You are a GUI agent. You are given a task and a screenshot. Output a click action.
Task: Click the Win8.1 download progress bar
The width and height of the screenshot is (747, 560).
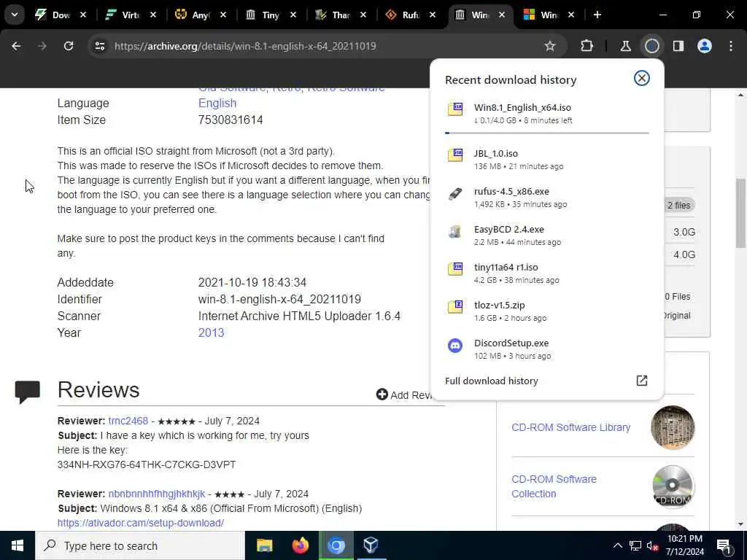[x=547, y=133]
